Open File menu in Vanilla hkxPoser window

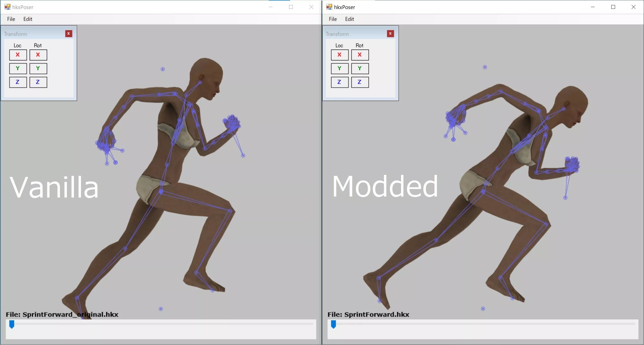[11, 19]
